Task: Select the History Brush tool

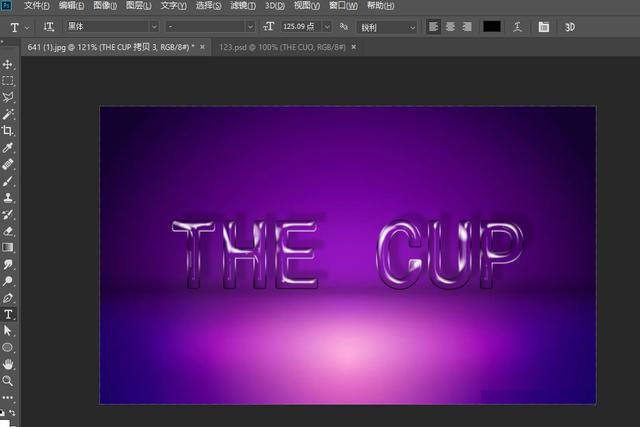Action: coord(8,214)
